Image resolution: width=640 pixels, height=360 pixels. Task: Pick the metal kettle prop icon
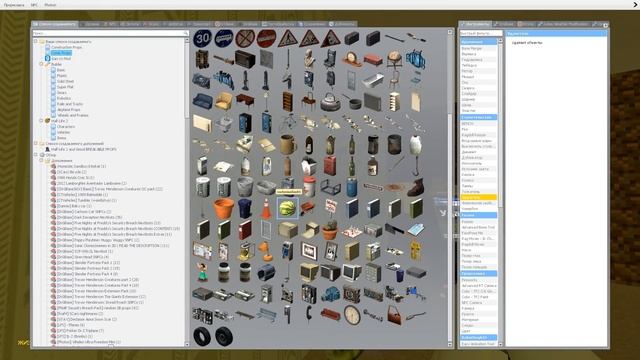coord(330,101)
